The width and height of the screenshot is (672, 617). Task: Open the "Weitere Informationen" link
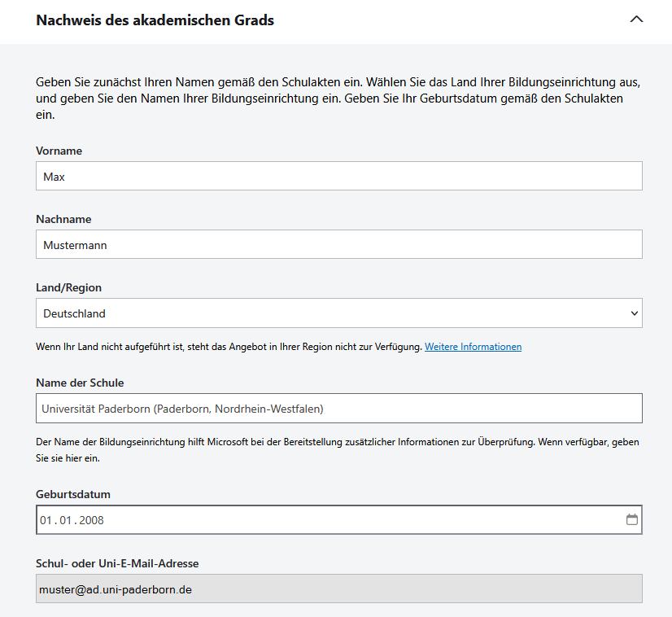click(x=473, y=347)
